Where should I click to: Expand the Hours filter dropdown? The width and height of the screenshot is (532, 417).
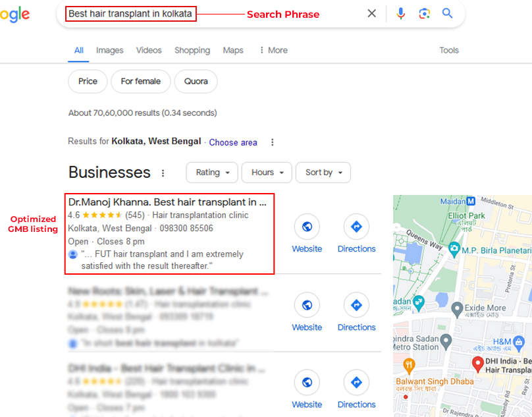(x=267, y=173)
